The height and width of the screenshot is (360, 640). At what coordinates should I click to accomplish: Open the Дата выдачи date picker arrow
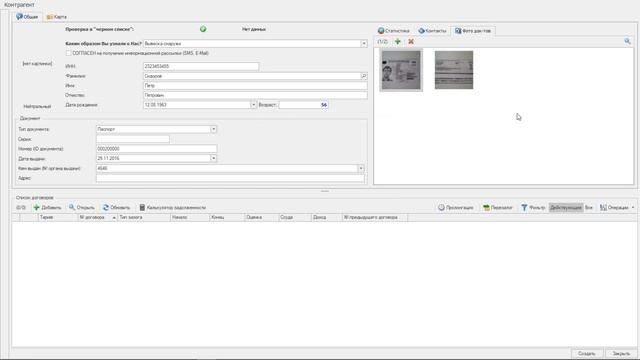[x=213, y=158]
